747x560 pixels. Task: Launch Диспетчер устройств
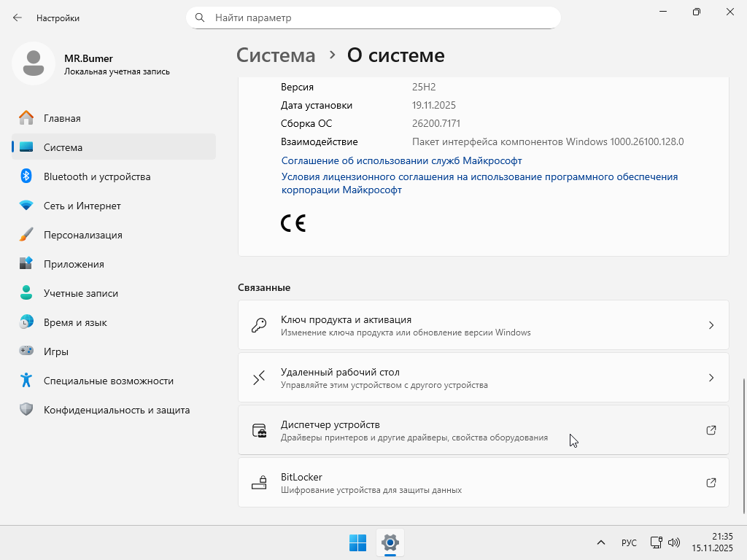click(483, 430)
